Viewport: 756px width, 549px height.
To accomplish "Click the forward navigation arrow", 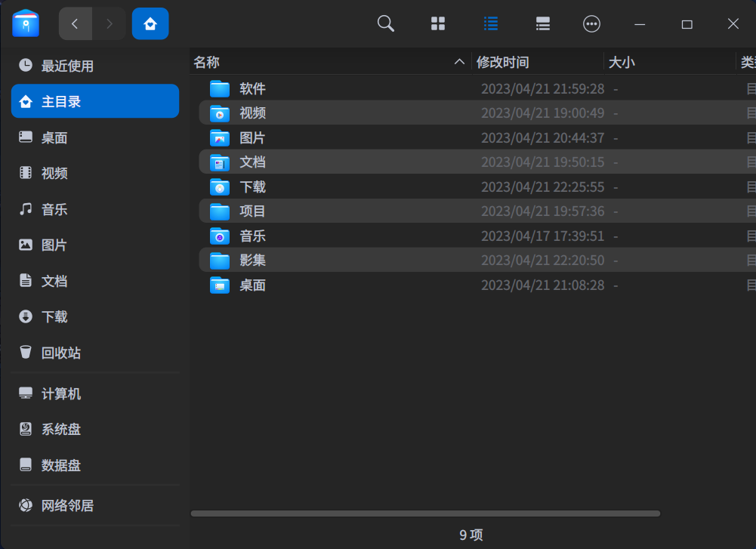I will [x=109, y=23].
